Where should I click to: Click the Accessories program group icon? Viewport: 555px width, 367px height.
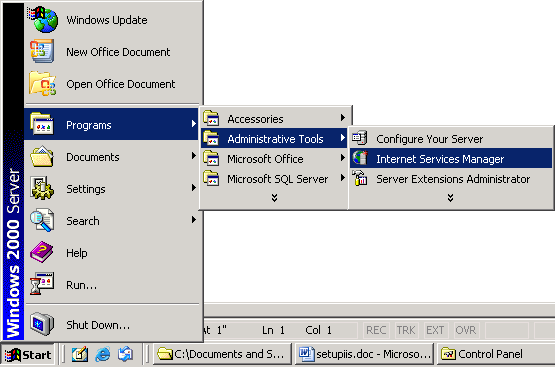pyautogui.click(x=211, y=118)
